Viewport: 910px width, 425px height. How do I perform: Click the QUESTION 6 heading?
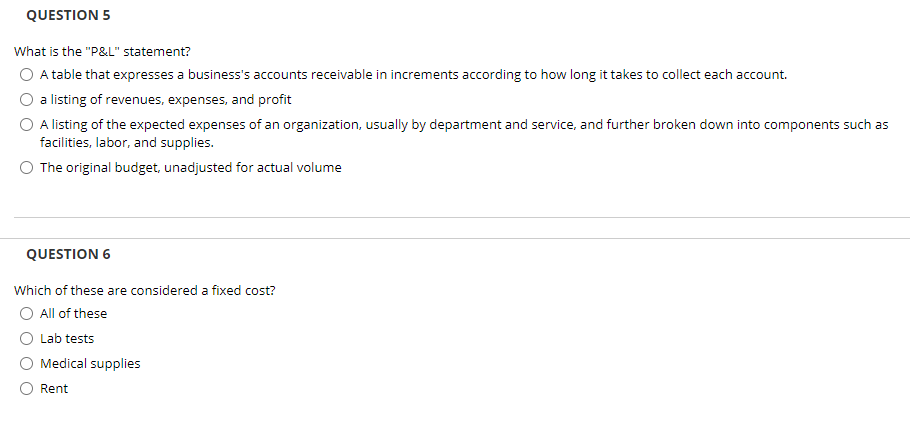(68, 254)
